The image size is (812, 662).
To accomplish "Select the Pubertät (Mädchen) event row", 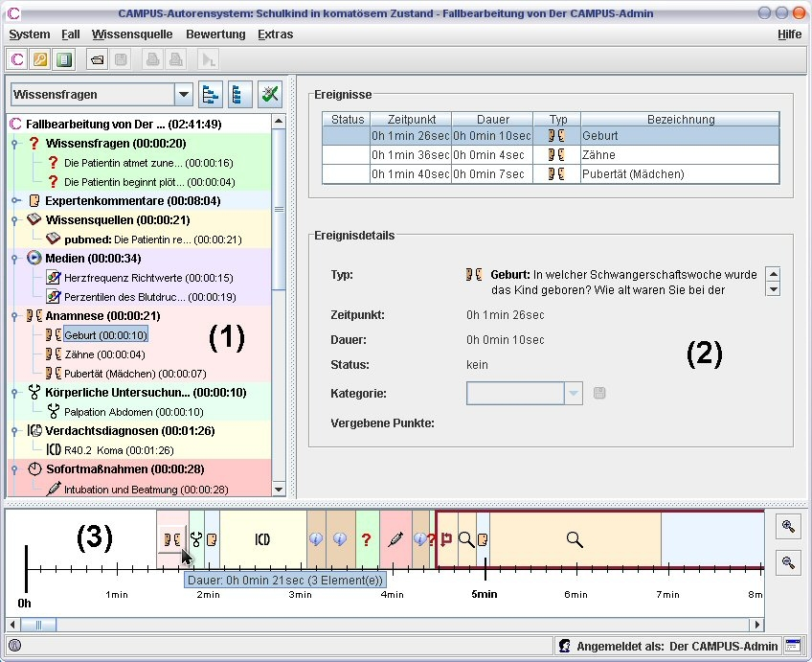I will click(x=551, y=174).
